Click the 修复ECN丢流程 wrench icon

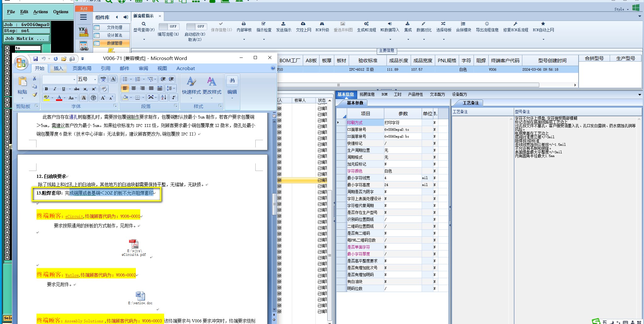coord(515,24)
